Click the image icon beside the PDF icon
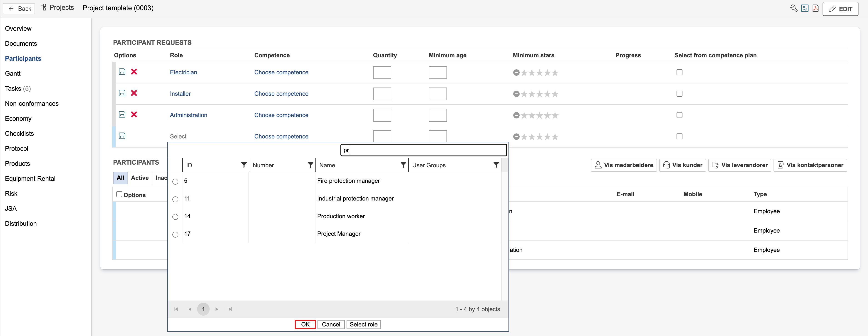The image size is (868, 336). point(805,8)
